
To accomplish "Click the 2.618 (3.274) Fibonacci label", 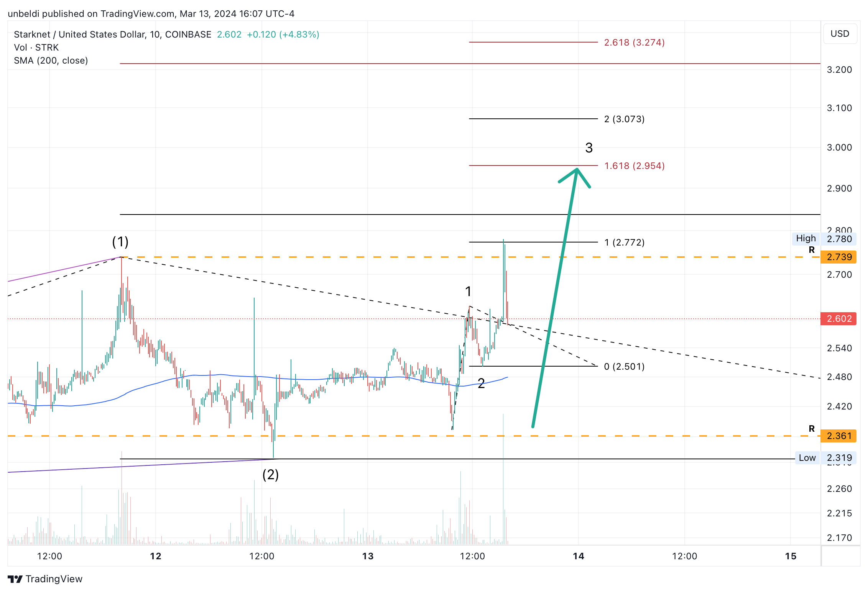I will [634, 43].
